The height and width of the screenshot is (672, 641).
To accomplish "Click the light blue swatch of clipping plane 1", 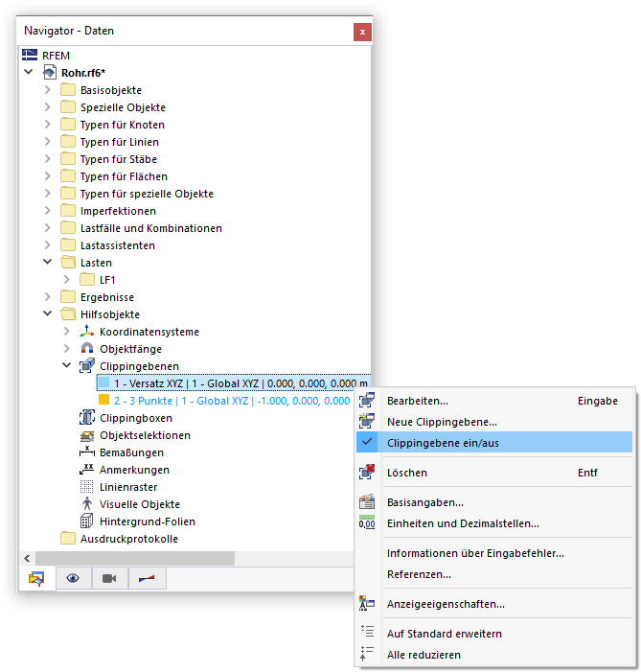I will pos(104,382).
